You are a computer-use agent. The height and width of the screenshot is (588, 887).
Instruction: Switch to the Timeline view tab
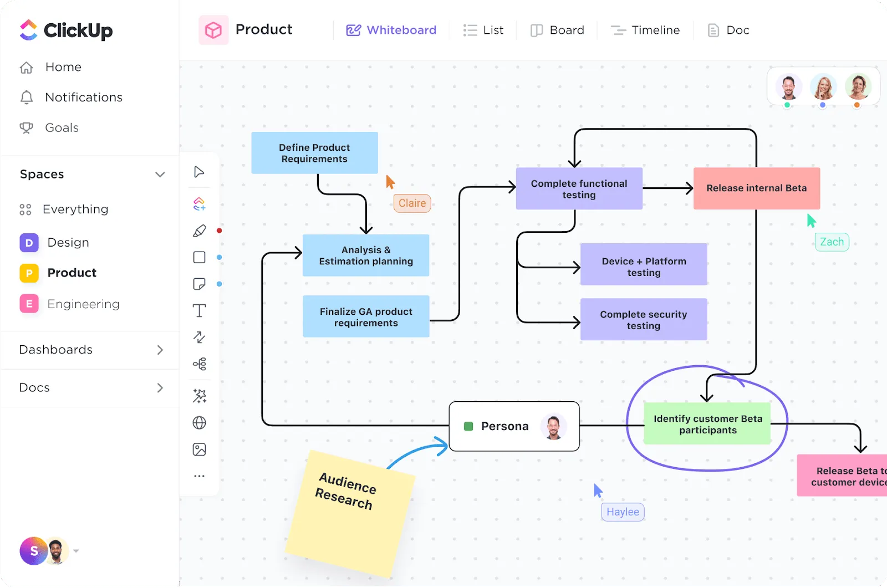click(x=645, y=30)
